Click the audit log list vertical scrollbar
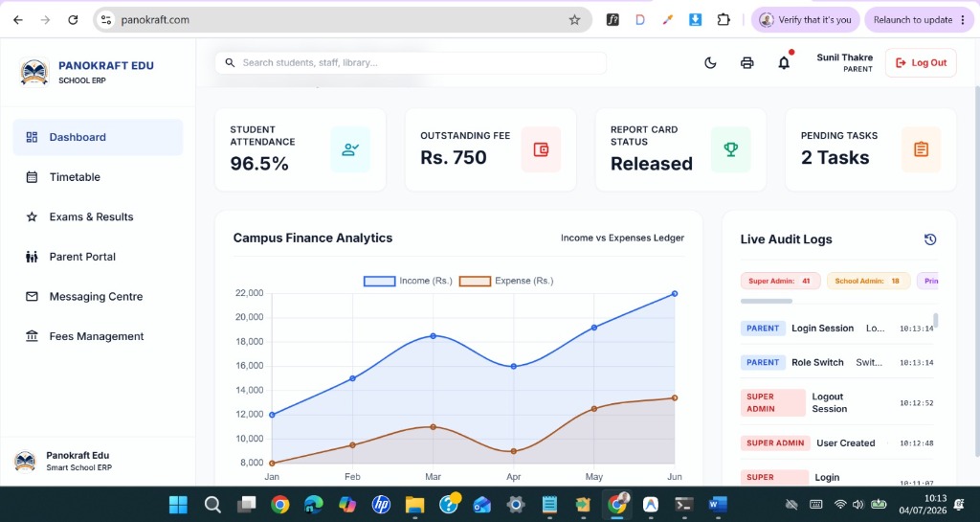The width and height of the screenshot is (980, 522). (x=935, y=321)
